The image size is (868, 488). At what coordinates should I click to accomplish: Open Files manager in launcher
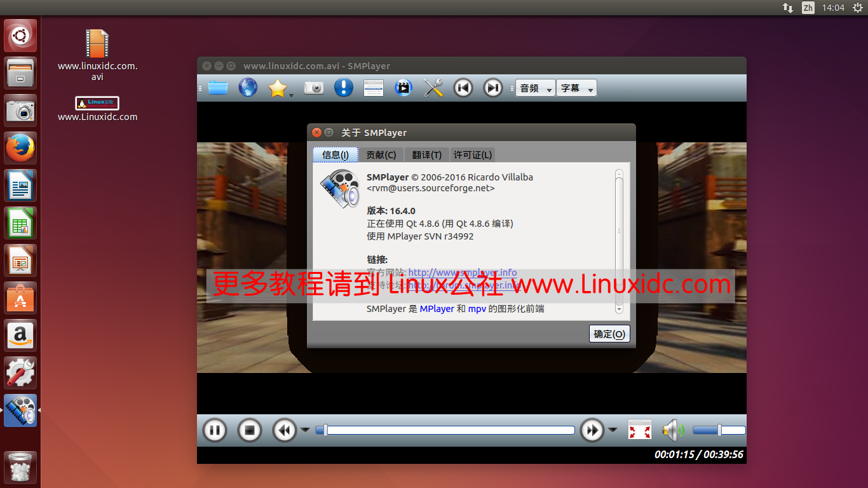coord(20,73)
